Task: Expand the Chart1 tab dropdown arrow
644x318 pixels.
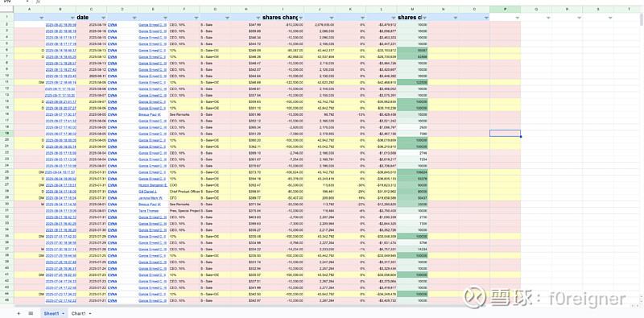Action: [90, 314]
